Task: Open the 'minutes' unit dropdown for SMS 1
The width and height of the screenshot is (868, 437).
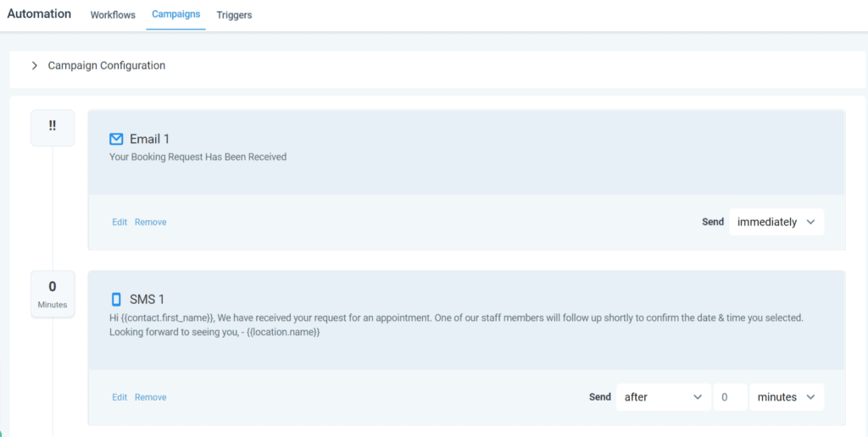Action: tap(787, 397)
